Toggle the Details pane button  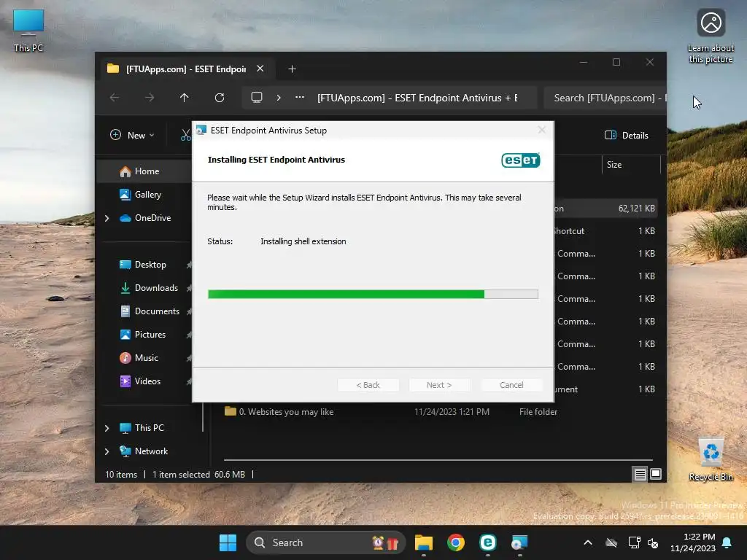pyautogui.click(x=627, y=135)
